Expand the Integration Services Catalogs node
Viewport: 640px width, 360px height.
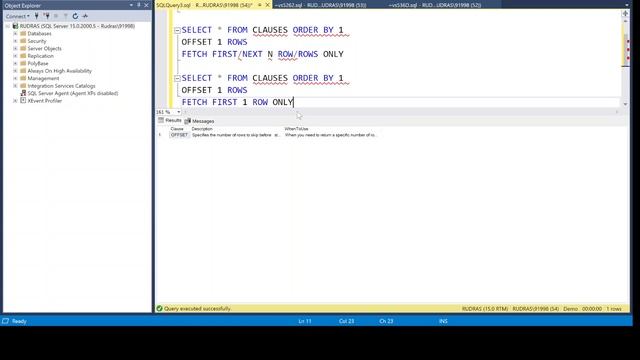tap(15, 86)
